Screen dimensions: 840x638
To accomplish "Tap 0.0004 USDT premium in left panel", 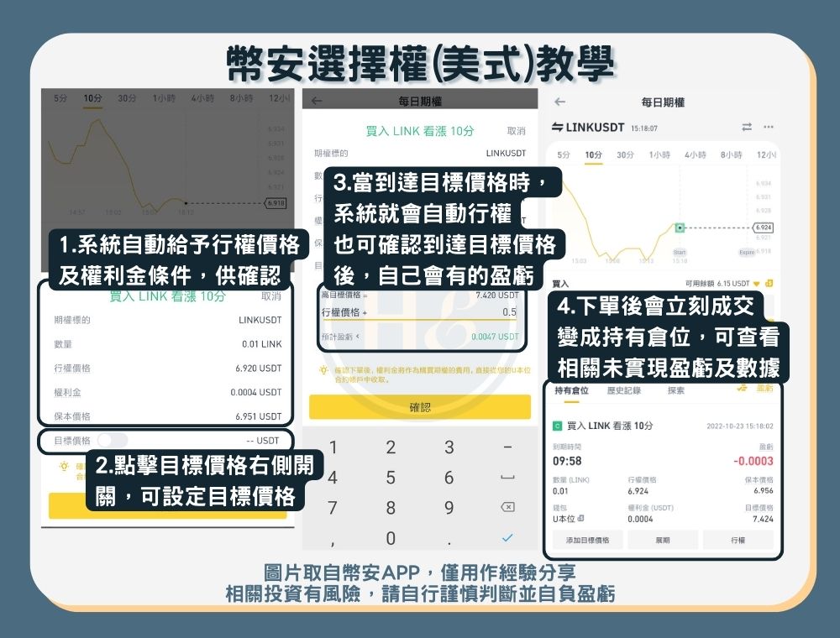I will (x=256, y=392).
